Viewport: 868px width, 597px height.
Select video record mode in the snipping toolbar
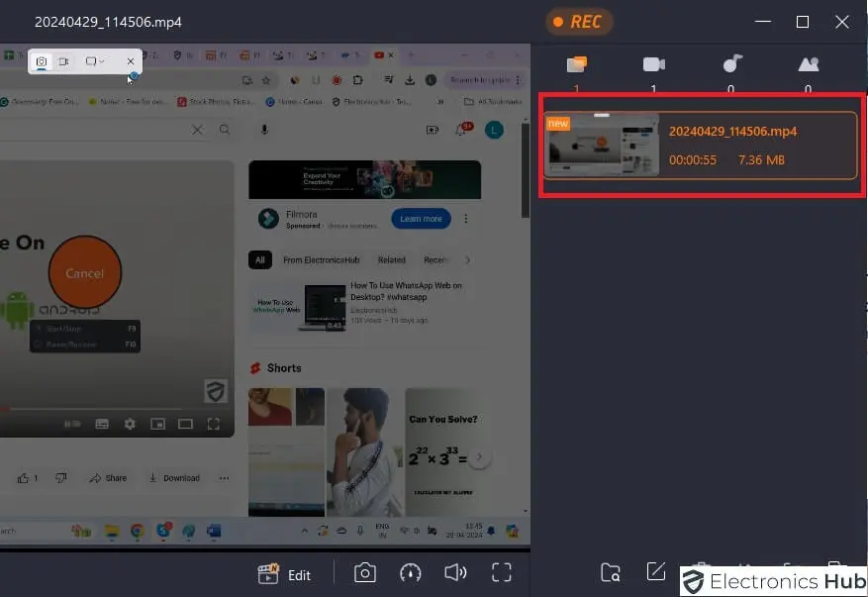point(63,61)
